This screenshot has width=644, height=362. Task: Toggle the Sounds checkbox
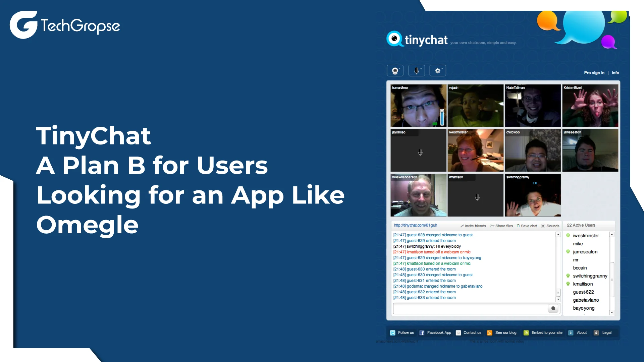click(543, 226)
